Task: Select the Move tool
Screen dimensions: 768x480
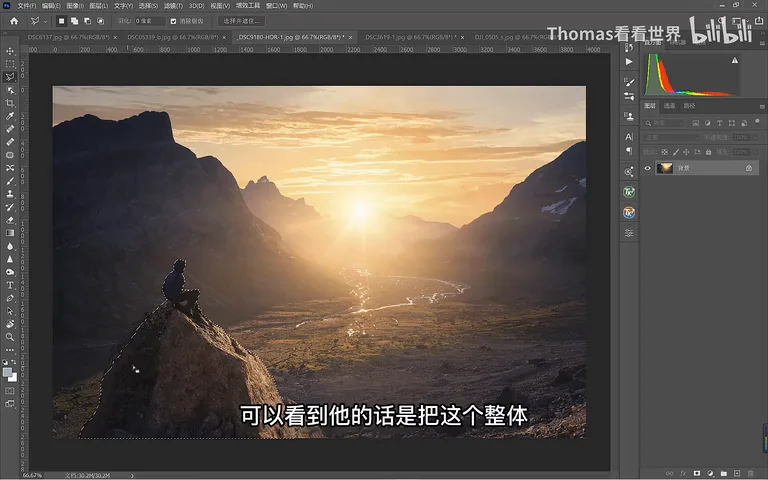Action: 10,51
